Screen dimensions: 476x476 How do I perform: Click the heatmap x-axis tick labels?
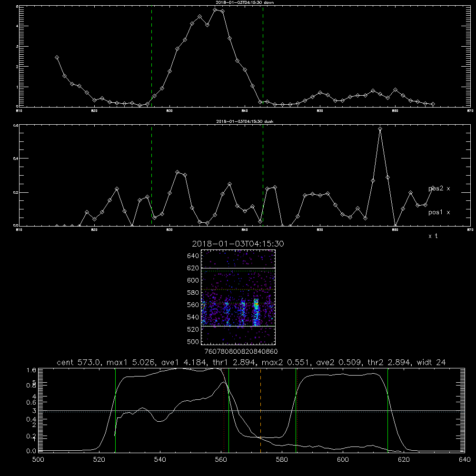point(241,351)
